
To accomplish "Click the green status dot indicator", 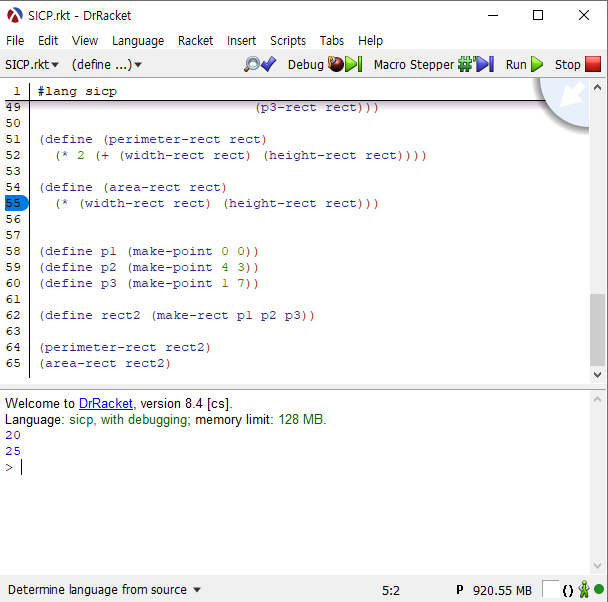I will pos(599,590).
